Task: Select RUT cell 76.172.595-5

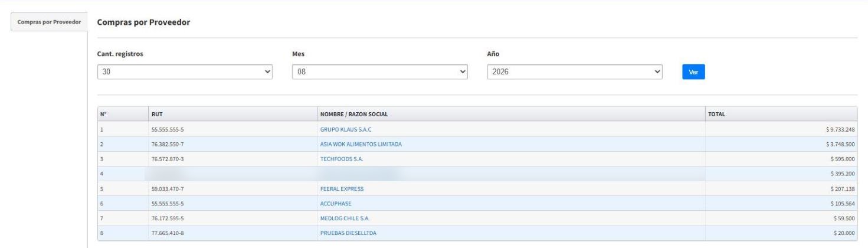Action: tap(231, 218)
